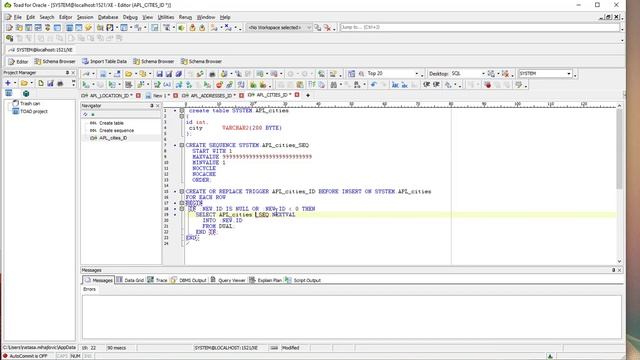Click the refresh icon in the Navigator panel
This screenshot has height=360, width=640.
(x=86, y=115)
